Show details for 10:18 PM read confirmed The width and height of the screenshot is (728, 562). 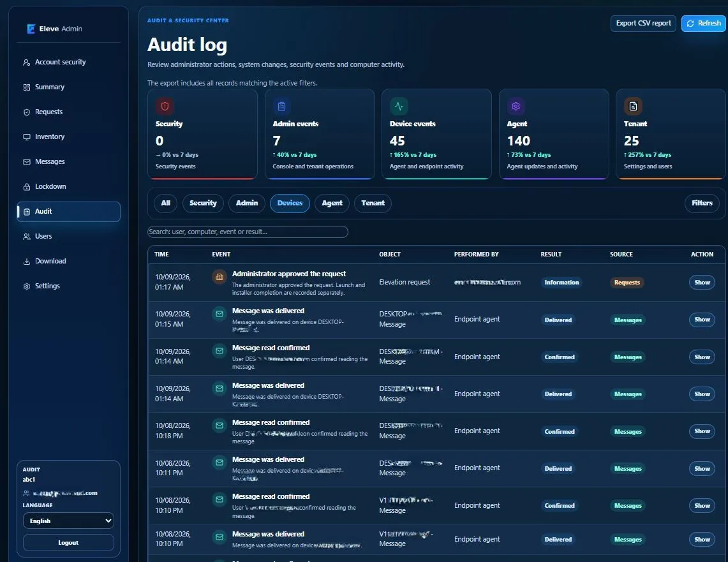[702, 431]
